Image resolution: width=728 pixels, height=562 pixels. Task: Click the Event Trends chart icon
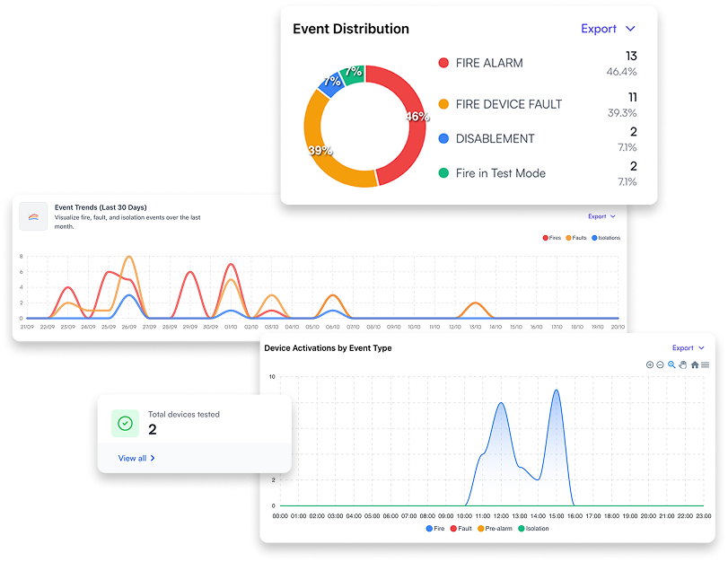click(x=33, y=216)
